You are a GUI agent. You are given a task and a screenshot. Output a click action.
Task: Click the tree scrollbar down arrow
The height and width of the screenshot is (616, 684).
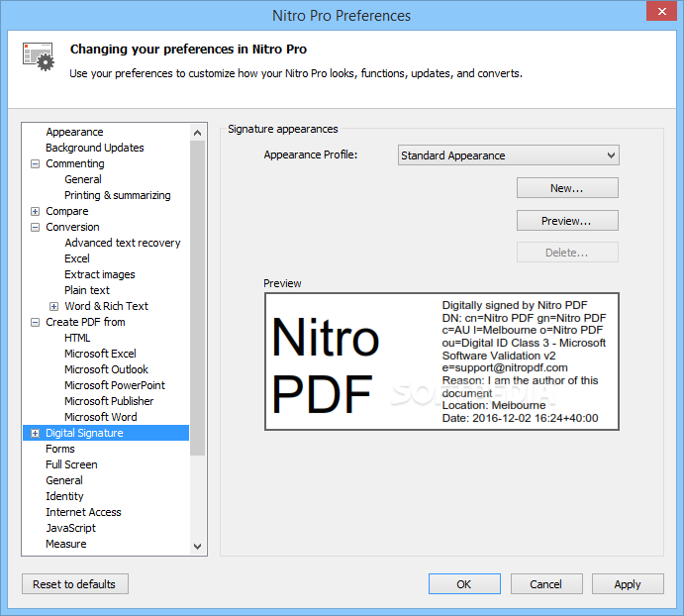click(198, 546)
